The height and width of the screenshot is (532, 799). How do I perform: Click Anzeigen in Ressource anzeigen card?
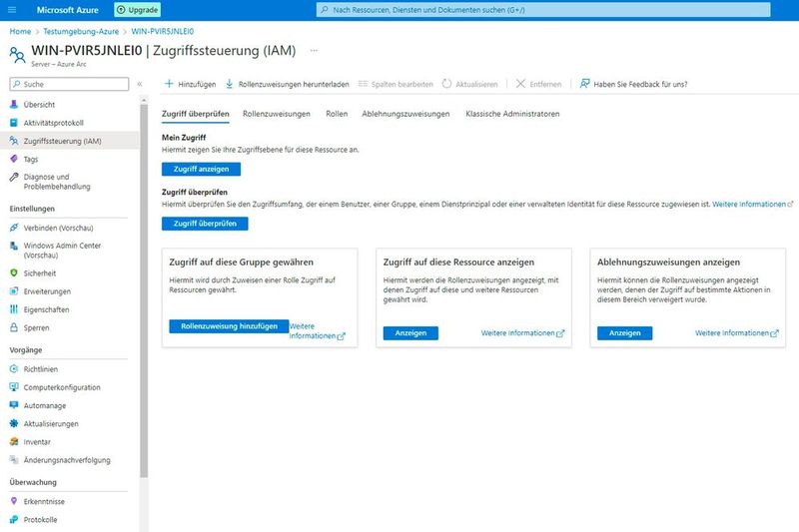point(410,333)
